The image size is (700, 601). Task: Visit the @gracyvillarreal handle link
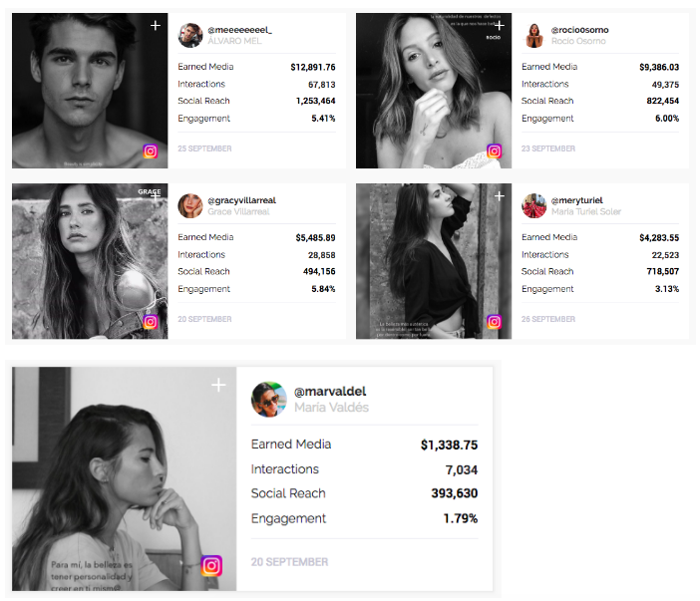(241, 200)
